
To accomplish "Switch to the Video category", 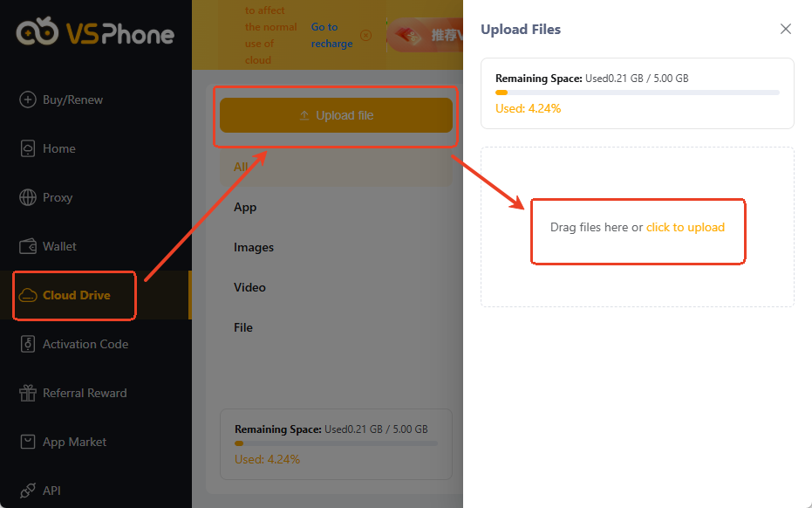I will click(x=249, y=287).
